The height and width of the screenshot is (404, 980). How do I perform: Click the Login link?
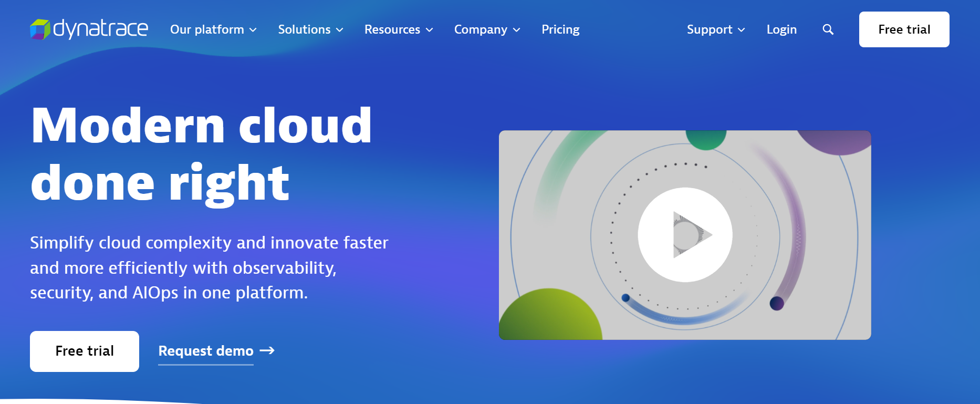coord(781,29)
